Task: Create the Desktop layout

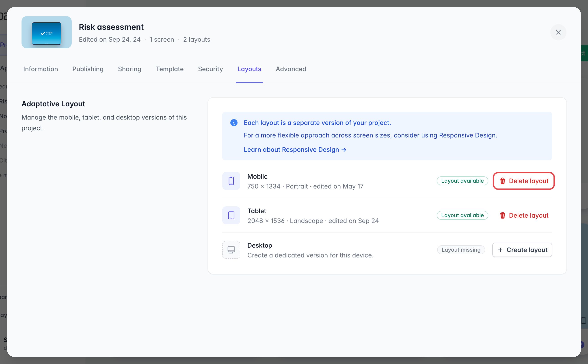Action: (522, 250)
